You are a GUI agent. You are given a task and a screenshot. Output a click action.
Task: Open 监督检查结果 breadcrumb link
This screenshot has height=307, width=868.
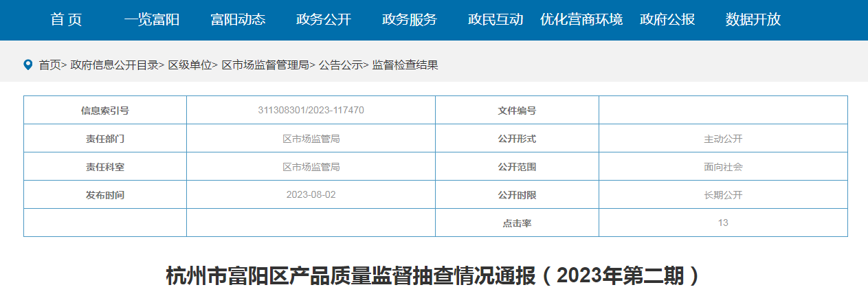click(405, 65)
